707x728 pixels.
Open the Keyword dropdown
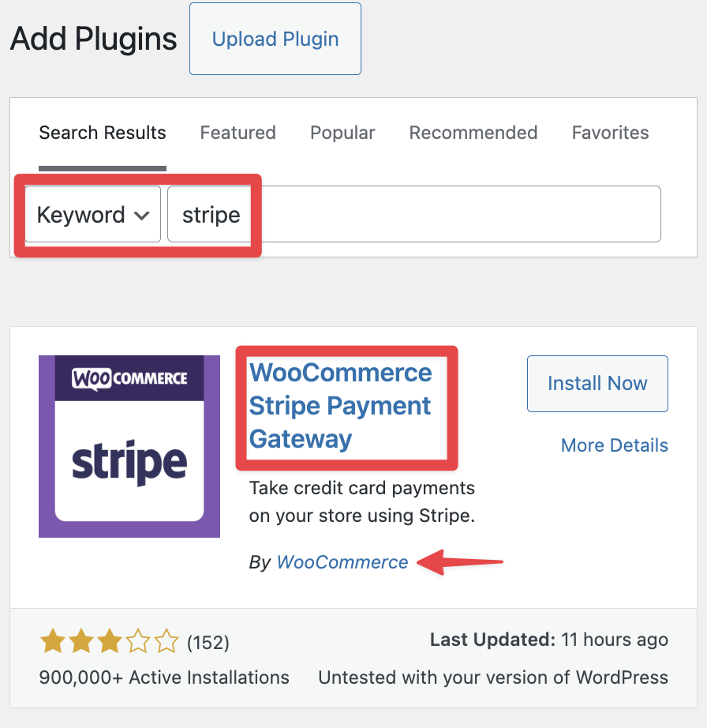click(92, 214)
